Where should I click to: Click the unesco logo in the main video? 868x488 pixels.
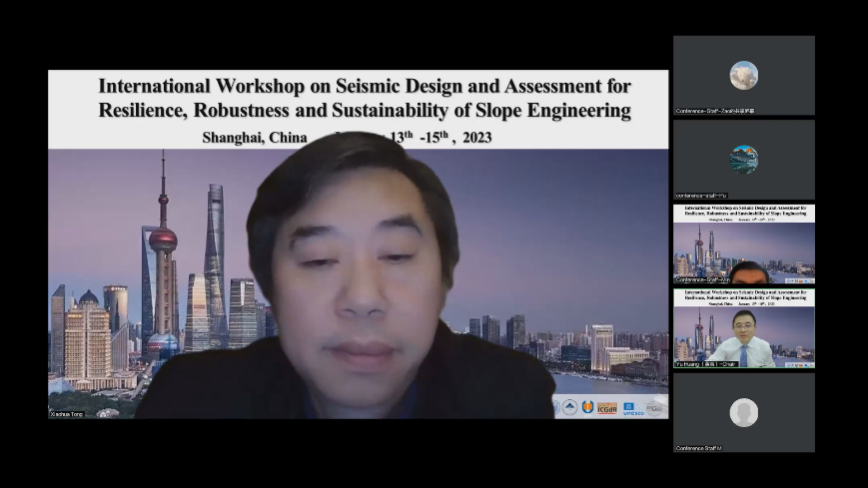(633, 408)
